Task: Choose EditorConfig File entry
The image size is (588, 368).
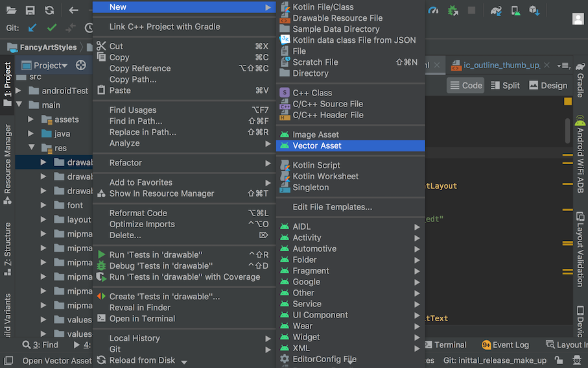Action: tap(350, 359)
